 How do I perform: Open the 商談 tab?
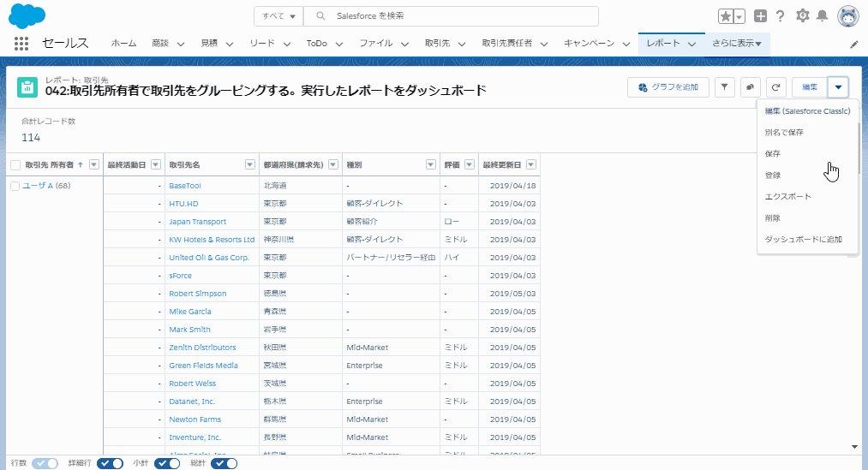coord(160,43)
